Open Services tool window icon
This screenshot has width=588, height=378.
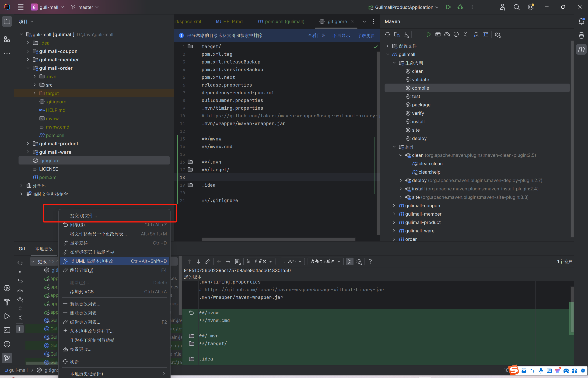pos(7,288)
